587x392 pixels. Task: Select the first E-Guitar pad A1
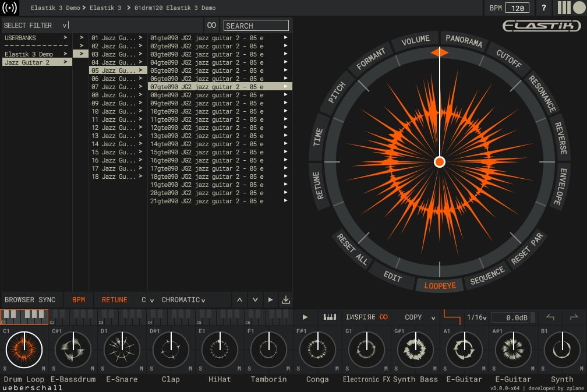coord(464,349)
